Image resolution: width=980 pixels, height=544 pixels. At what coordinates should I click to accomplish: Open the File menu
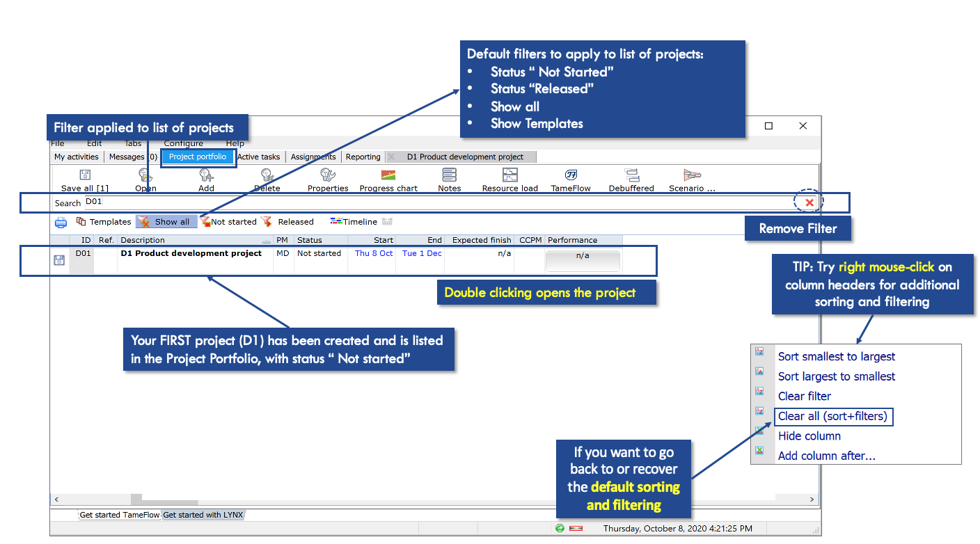(58, 143)
